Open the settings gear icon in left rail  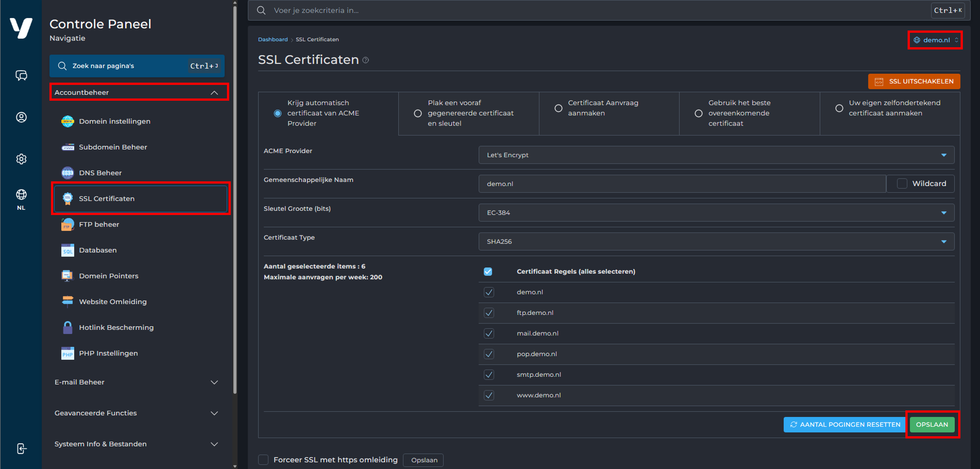point(21,159)
